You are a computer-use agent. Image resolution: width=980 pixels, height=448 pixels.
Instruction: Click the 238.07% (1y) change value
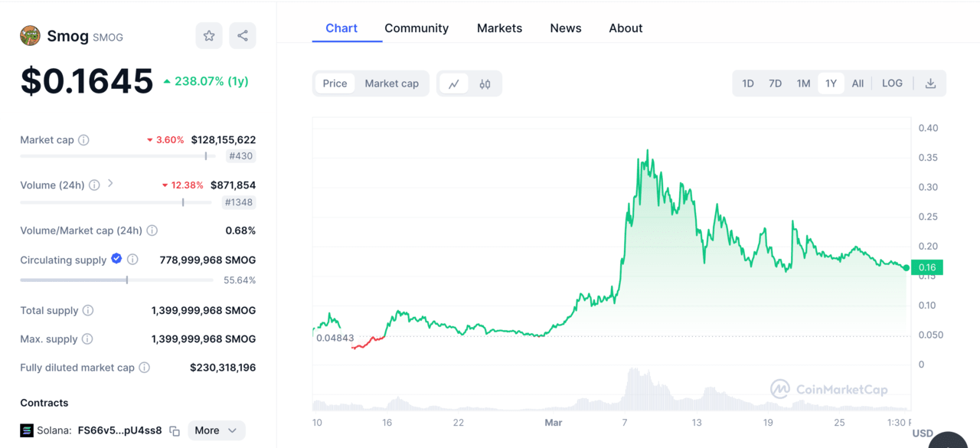[206, 81]
